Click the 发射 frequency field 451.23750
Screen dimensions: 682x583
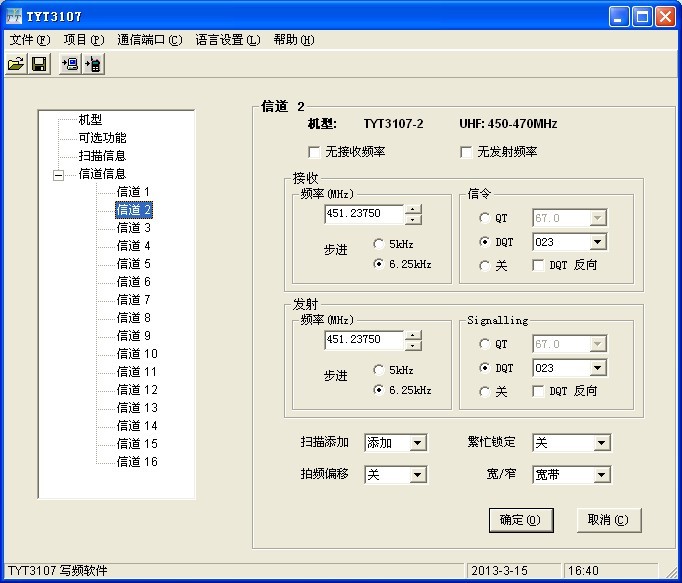[x=364, y=340]
